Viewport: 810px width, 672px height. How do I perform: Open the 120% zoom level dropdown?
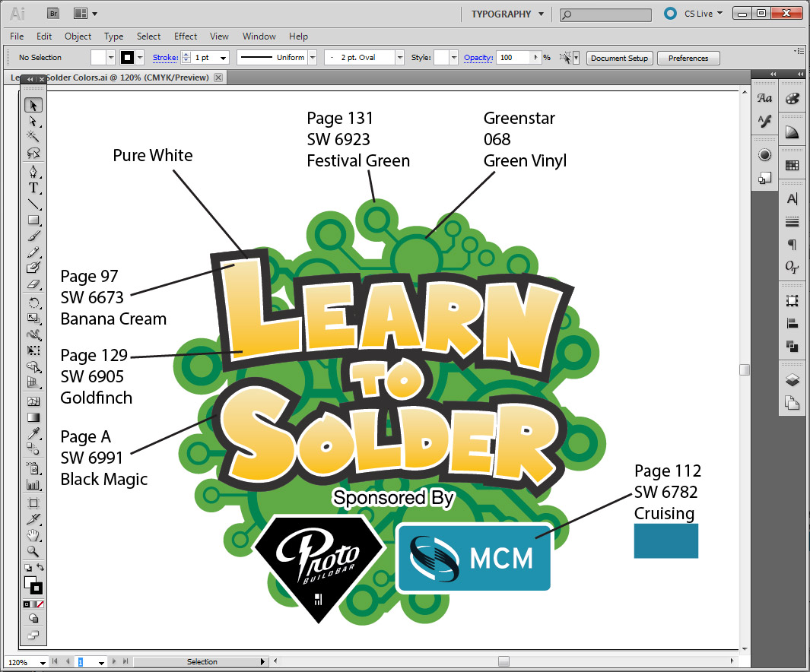tap(43, 663)
